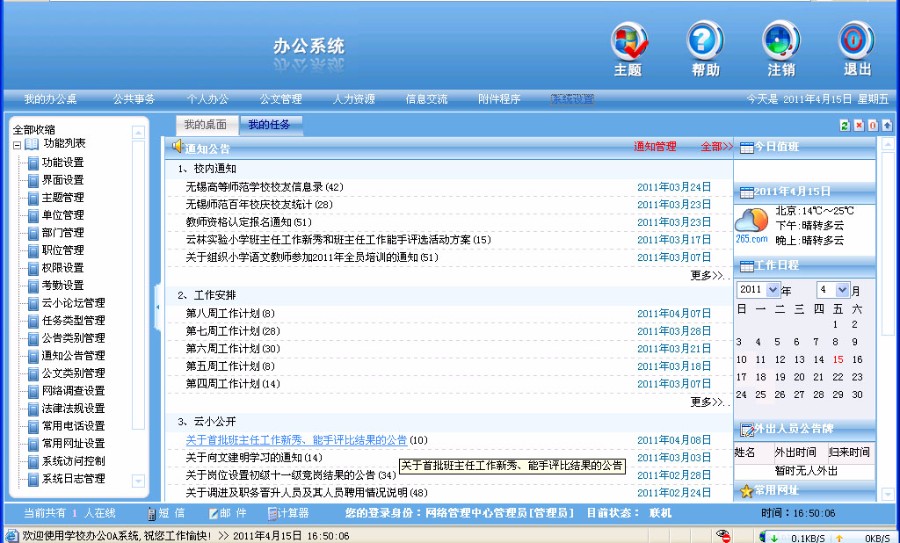The image size is (900, 543).
Task: Open 信息交流 menu
Action: [426, 99]
